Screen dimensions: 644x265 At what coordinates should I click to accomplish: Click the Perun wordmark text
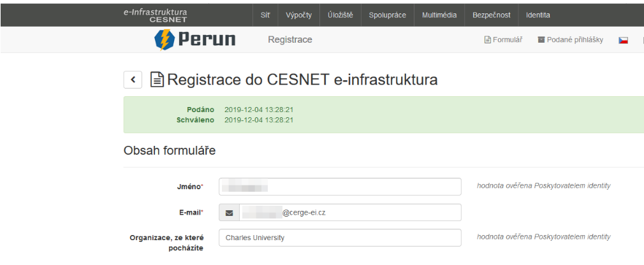tap(207, 40)
